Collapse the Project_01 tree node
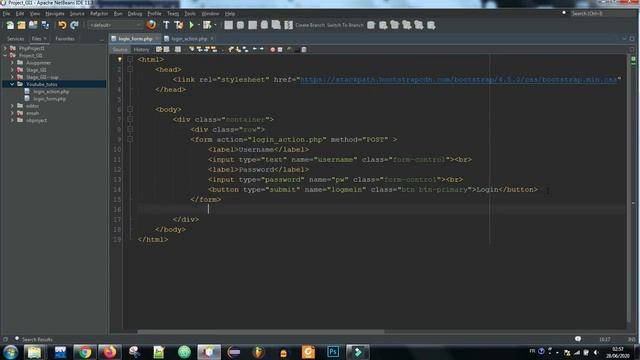The image size is (640, 360). 5,55
